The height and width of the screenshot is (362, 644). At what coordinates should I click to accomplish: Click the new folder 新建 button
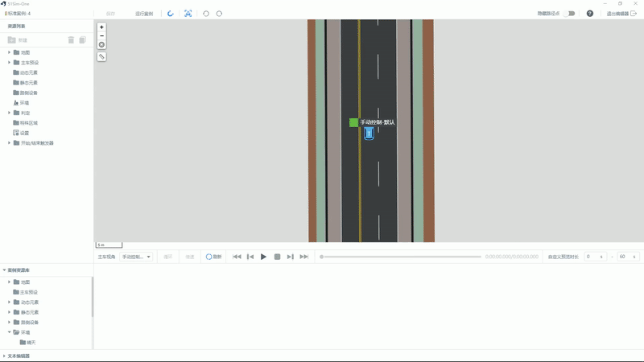pos(17,40)
